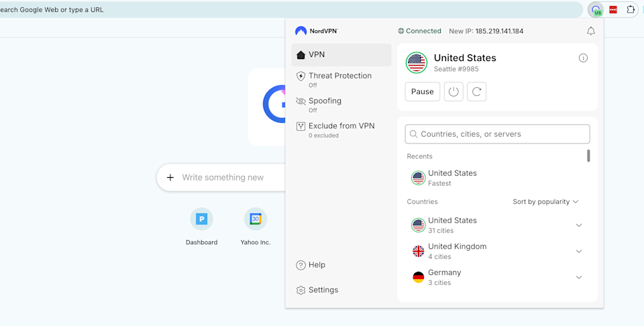Disconnect using the power button
Viewport: 644px width, 326px height.
(x=453, y=91)
